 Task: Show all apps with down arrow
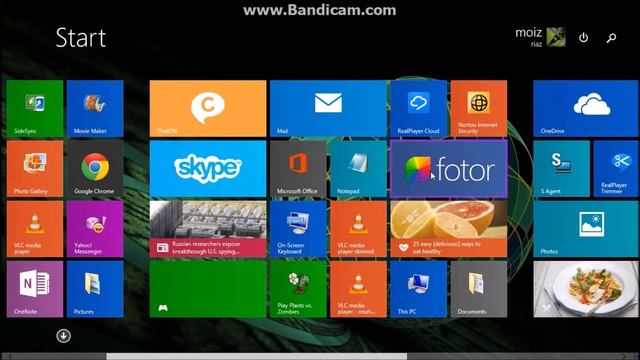pos(63,336)
